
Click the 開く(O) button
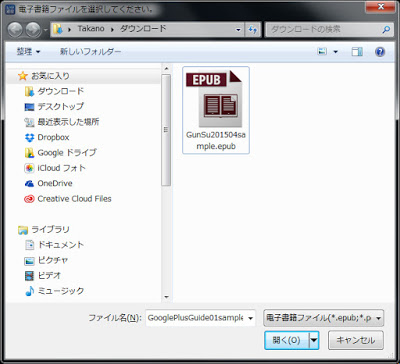pyautogui.click(x=287, y=340)
